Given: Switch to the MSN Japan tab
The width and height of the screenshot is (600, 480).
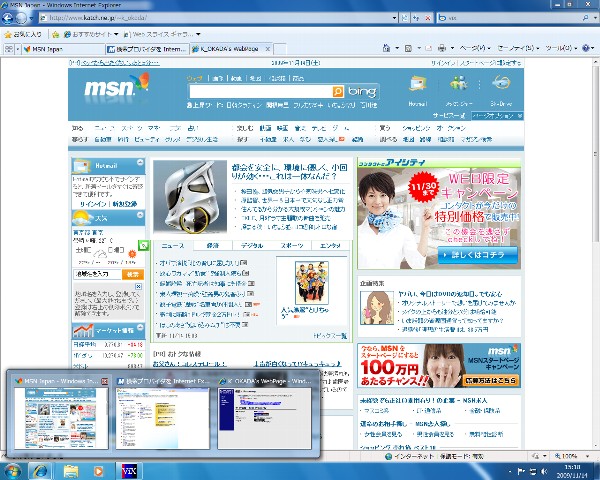Looking at the screenshot, I should [x=63, y=49].
